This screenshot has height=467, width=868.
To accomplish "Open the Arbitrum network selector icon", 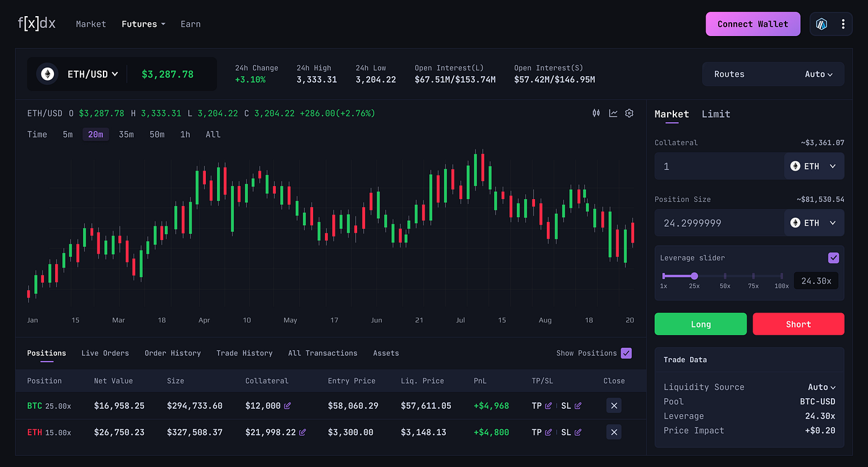I will 821,24.
